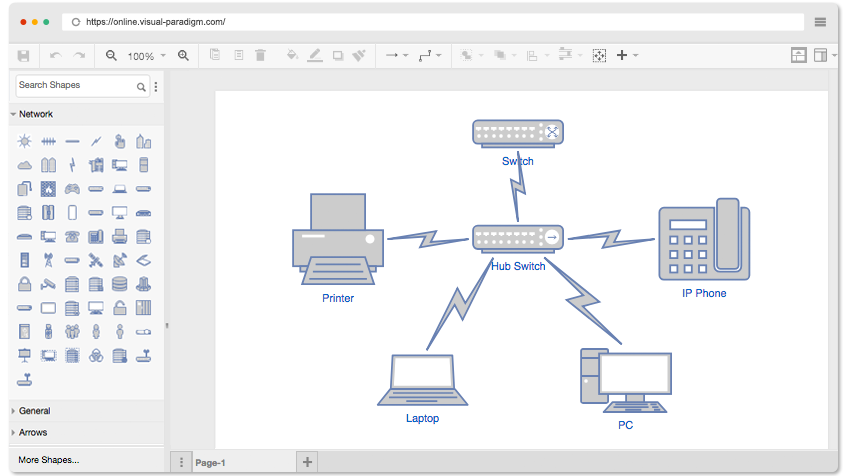Viewport: 848px width, 476px height.
Task: Open the fill color bucket tool
Action: coord(292,55)
